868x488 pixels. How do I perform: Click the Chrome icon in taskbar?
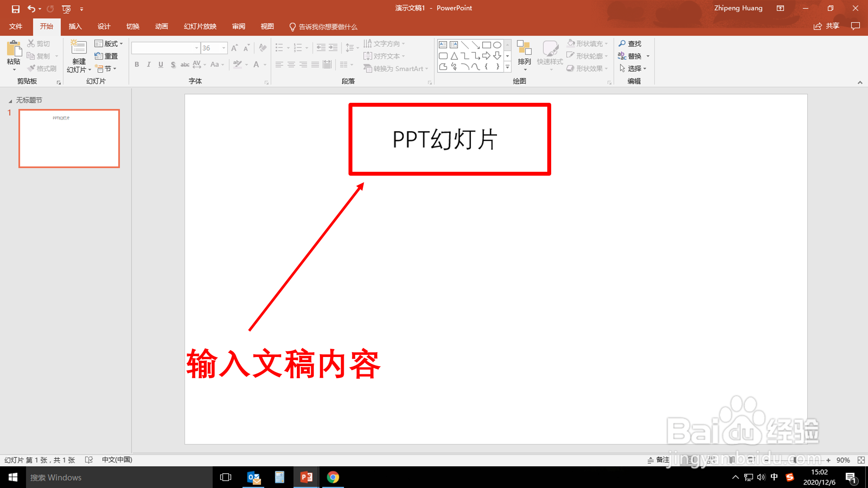click(x=333, y=477)
